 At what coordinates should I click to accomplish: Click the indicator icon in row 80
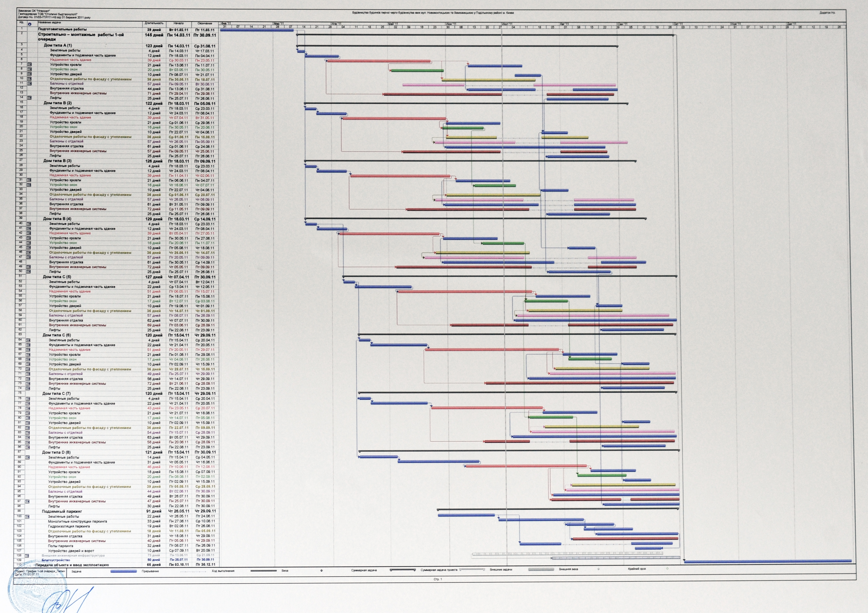click(28, 418)
